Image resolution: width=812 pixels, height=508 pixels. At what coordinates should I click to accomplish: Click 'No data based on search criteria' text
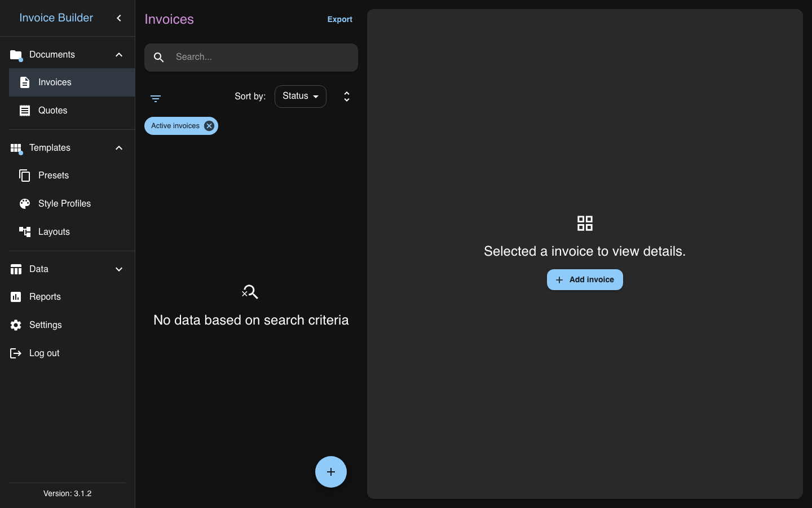tap(251, 320)
